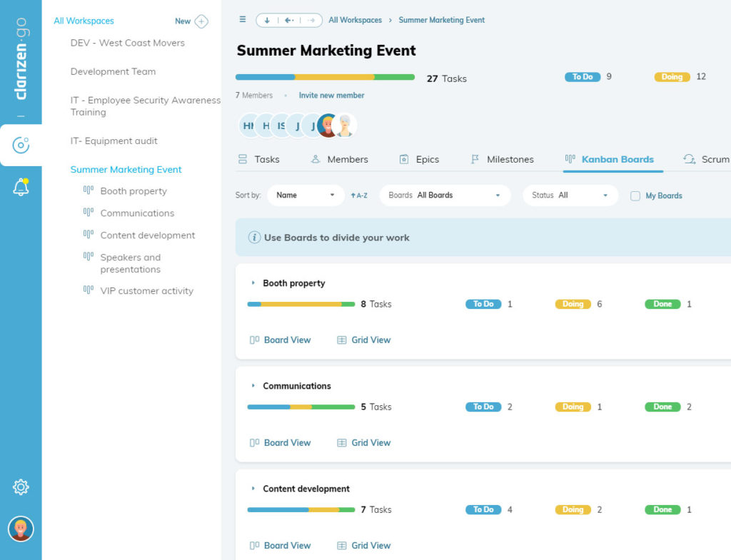Open Grid View for Content development
This screenshot has height=560, width=731.
click(363, 545)
